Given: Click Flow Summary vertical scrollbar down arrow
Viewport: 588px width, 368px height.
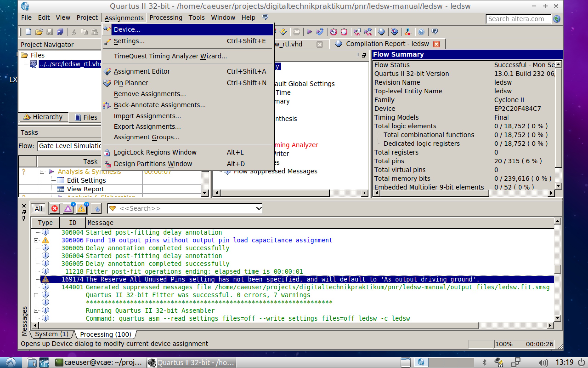Looking at the screenshot, I should coord(558,186).
